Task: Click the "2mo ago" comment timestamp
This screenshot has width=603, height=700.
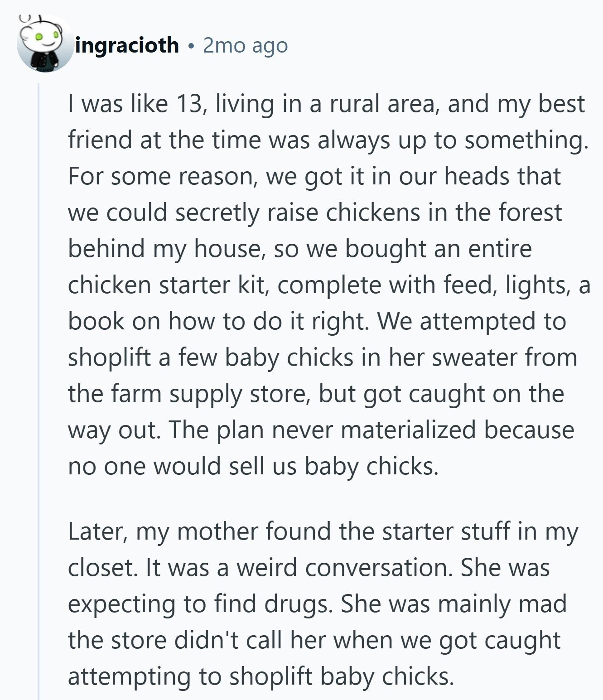Action: tap(245, 45)
